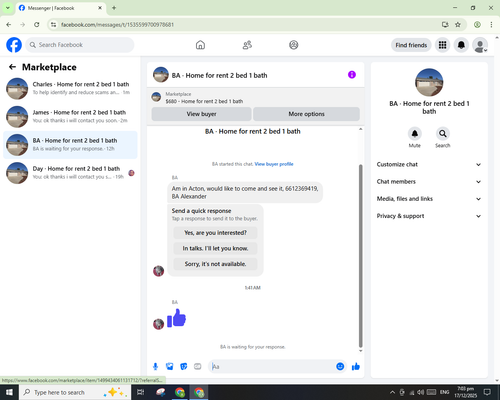
Task: Select BA - Home for rent conversation
Action: (70, 145)
